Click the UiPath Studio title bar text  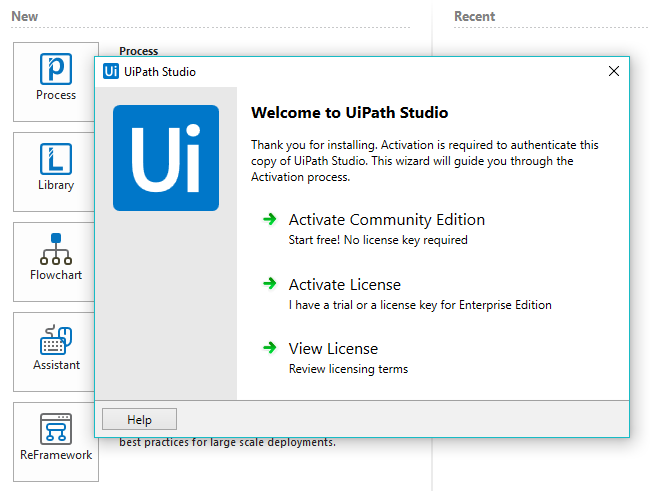pos(160,72)
